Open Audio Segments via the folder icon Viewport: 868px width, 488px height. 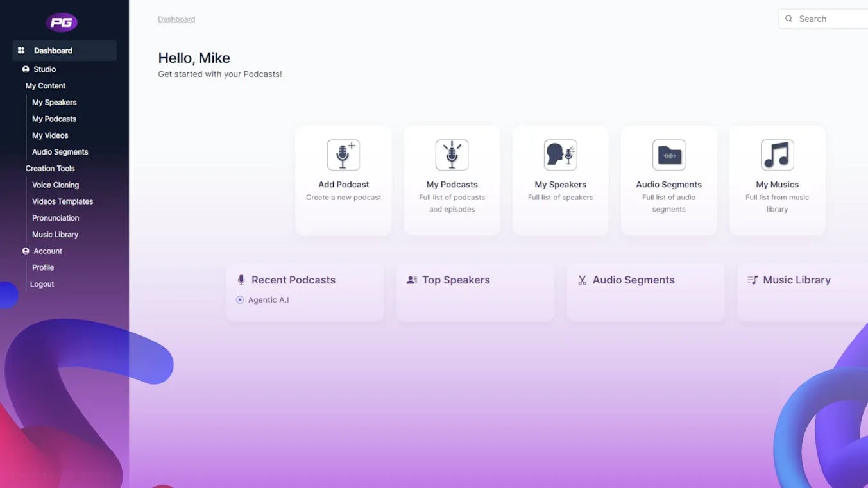pos(668,154)
